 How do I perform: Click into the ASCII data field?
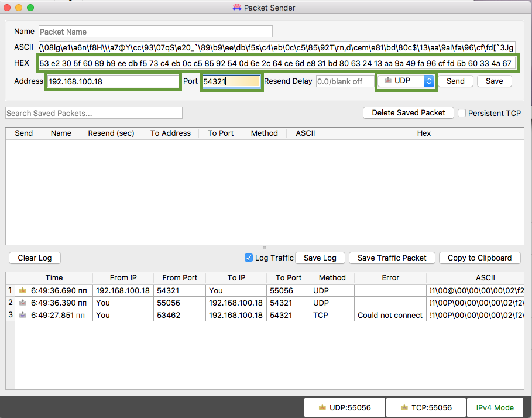(x=277, y=47)
